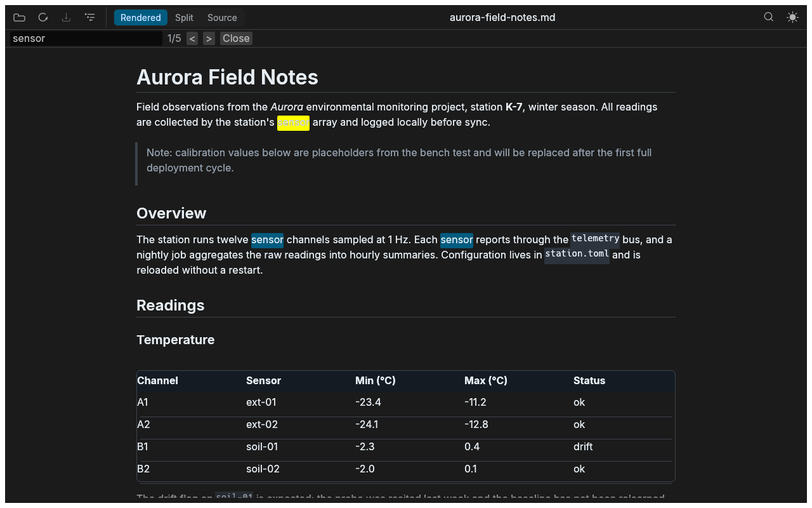
Task: Click the bold "K-7" station name
Action: pos(514,107)
